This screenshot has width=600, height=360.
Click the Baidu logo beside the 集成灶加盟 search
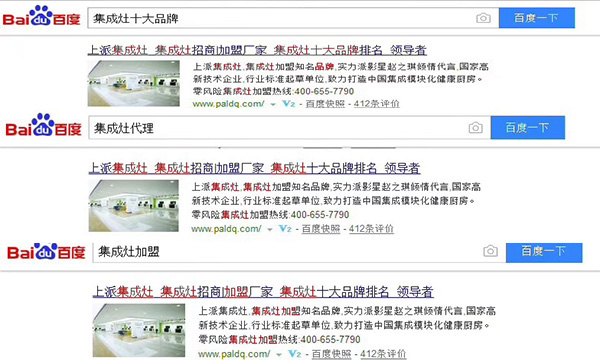(46, 251)
